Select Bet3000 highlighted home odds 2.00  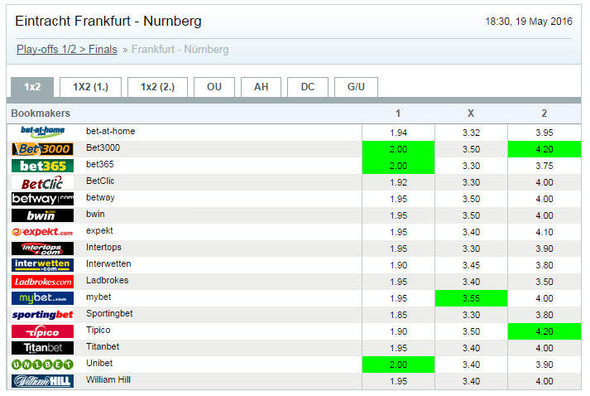[x=398, y=149]
